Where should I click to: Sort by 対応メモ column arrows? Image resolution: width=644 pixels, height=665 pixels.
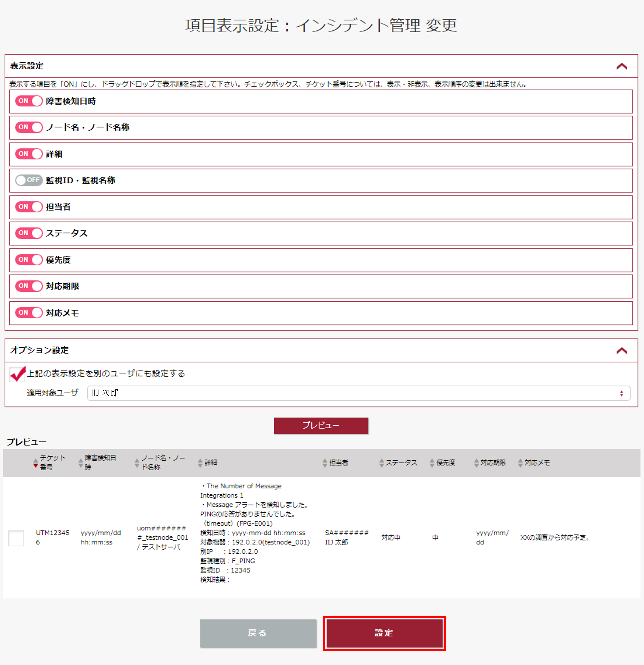tap(520, 463)
